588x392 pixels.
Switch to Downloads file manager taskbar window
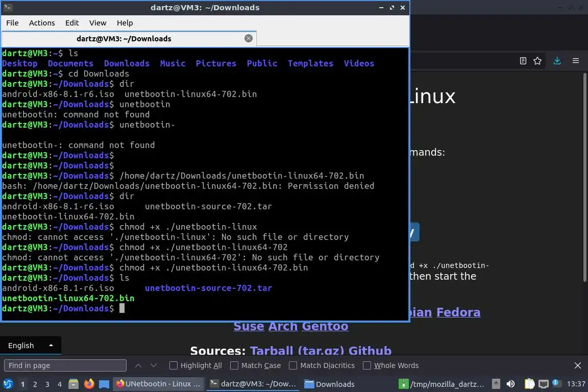click(x=329, y=384)
